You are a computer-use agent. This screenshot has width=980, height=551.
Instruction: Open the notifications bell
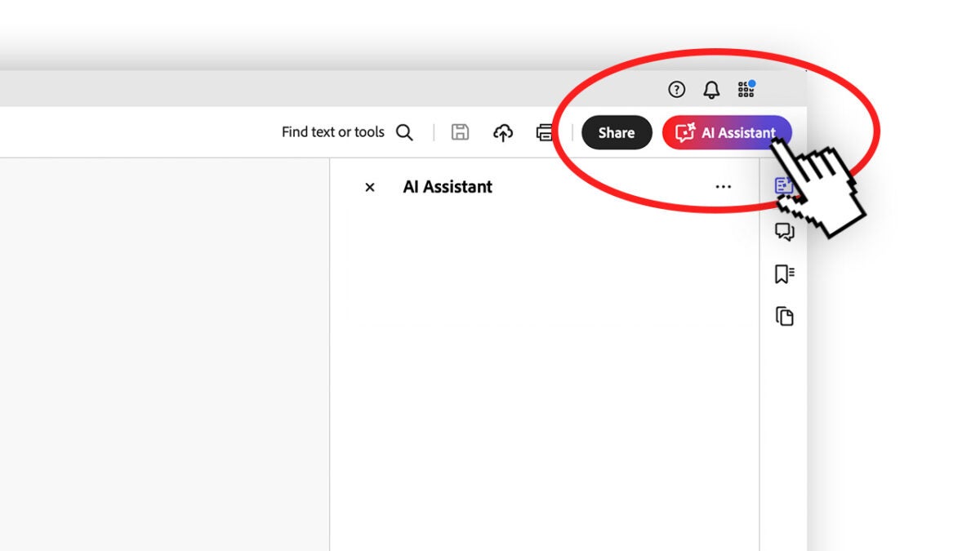[711, 90]
